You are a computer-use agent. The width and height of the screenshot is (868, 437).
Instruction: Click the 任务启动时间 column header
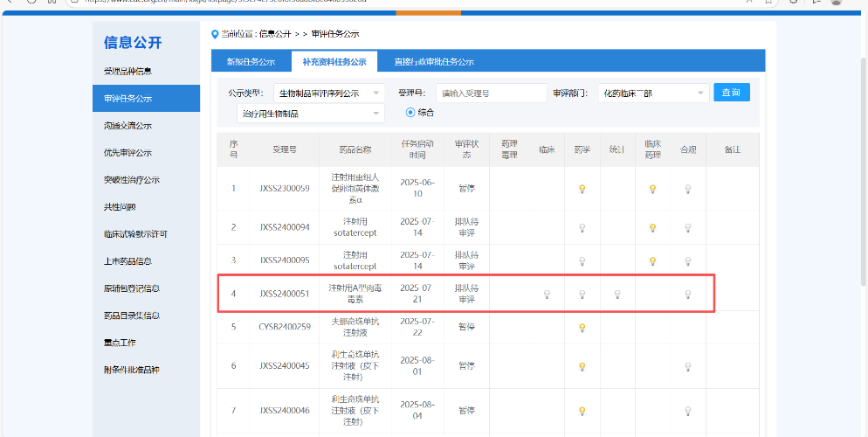(x=418, y=149)
